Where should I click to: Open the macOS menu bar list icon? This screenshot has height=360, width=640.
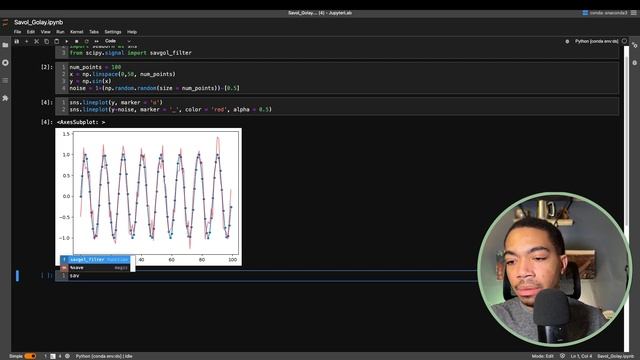click(634, 13)
